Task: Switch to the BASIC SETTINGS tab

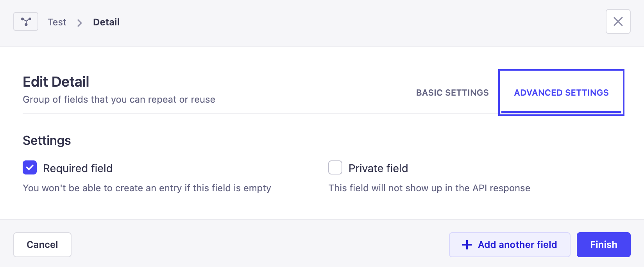Action: pos(452,93)
